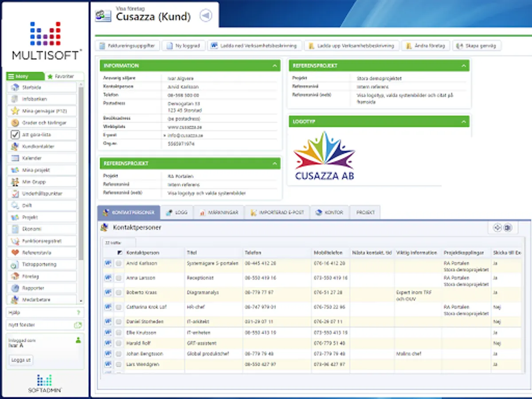Screen dimensions: 532x399
Task: Open the Word document icon for Daniel Storheden
Action: (x=108, y=321)
